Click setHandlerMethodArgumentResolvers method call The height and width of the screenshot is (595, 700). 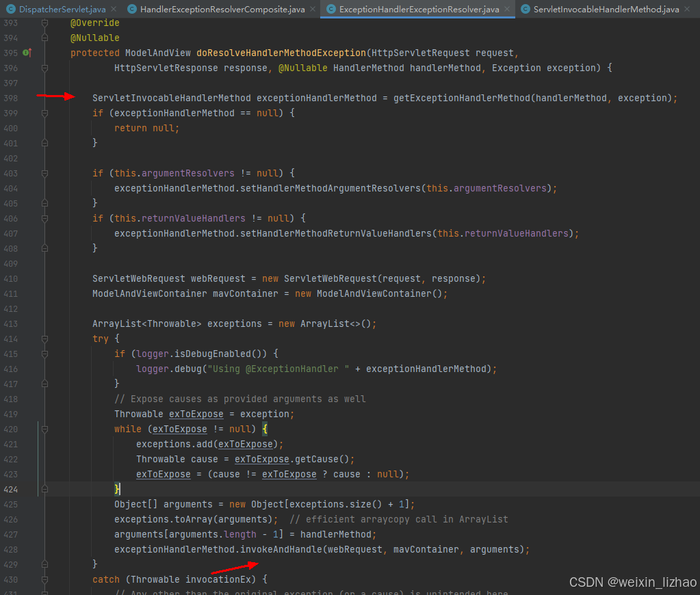coord(330,188)
